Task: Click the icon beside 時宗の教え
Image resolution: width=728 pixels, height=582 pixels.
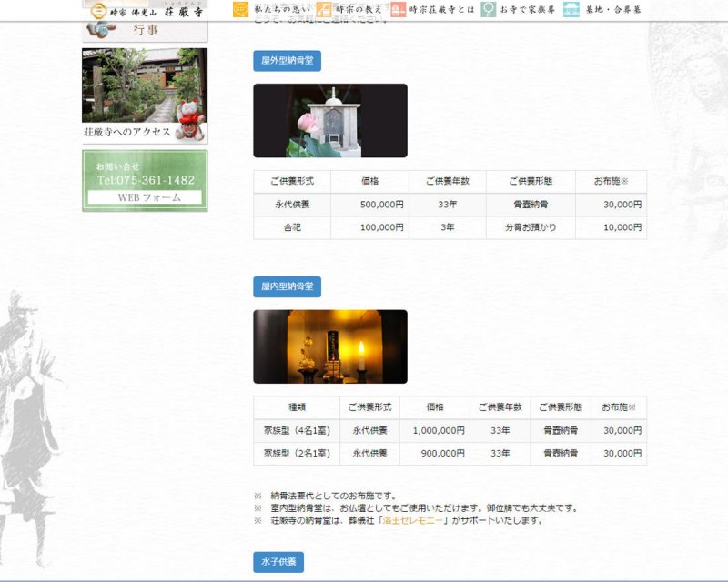Action: pyautogui.click(x=324, y=10)
